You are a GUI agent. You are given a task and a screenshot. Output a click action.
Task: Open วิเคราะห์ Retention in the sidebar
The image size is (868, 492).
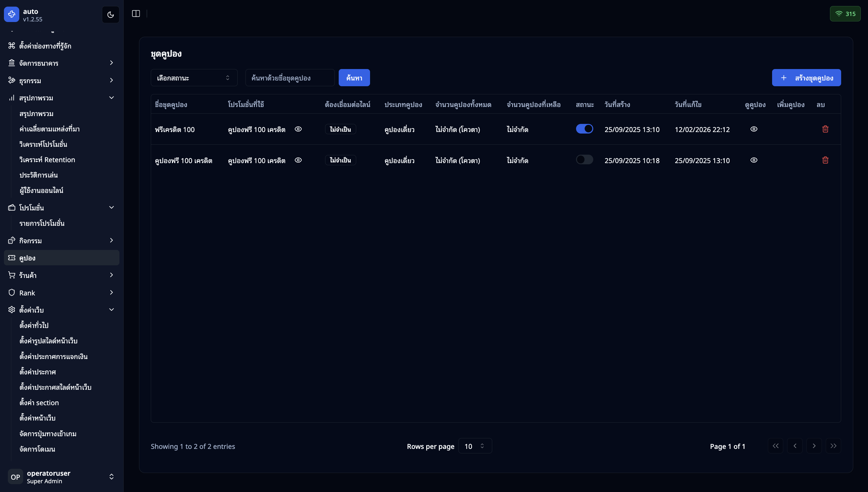click(x=47, y=160)
